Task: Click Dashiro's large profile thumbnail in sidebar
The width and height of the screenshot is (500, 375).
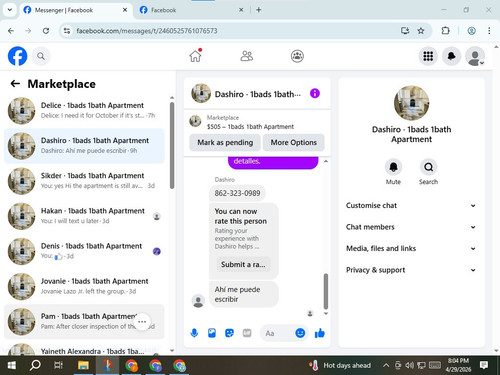Action: (411, 103)
